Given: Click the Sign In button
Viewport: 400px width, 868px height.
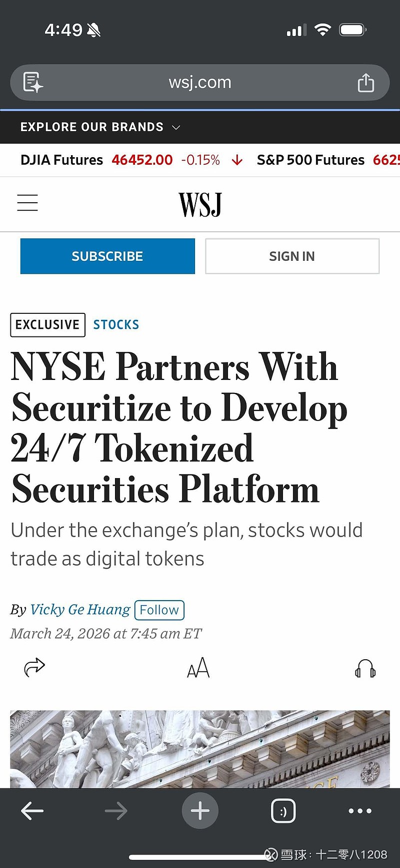Looking at the screenshot, I should [292, 256].
